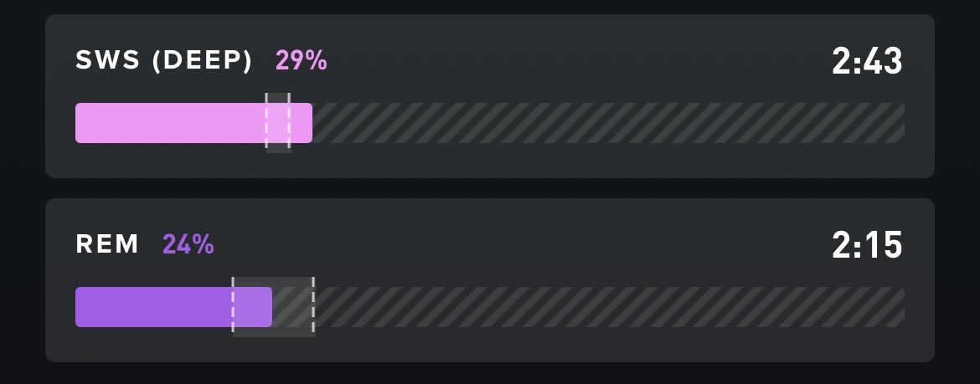980x384 pixels.
Task: Click the 2:15 REM duration
Action: pyautogui.click(x=867, y=245)
